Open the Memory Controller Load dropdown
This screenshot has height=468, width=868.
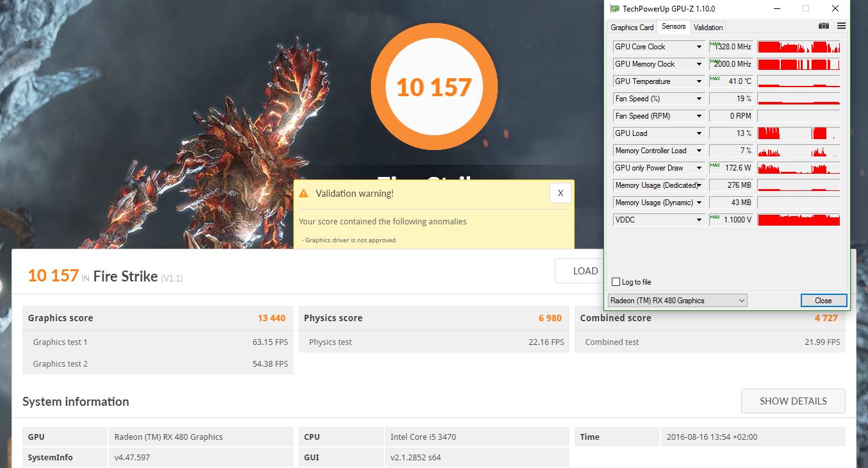coord(700,151)
